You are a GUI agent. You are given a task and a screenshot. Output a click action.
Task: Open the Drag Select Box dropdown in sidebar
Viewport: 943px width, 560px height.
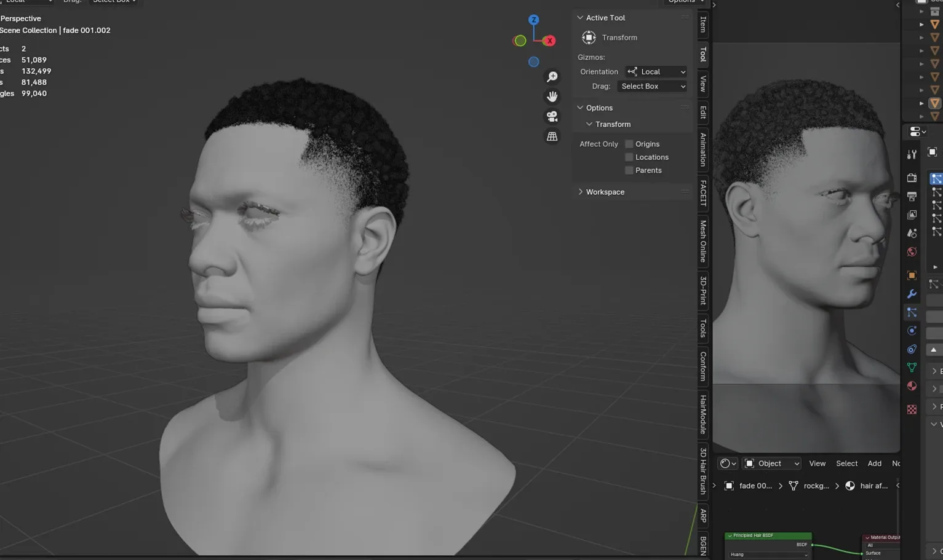652,87
